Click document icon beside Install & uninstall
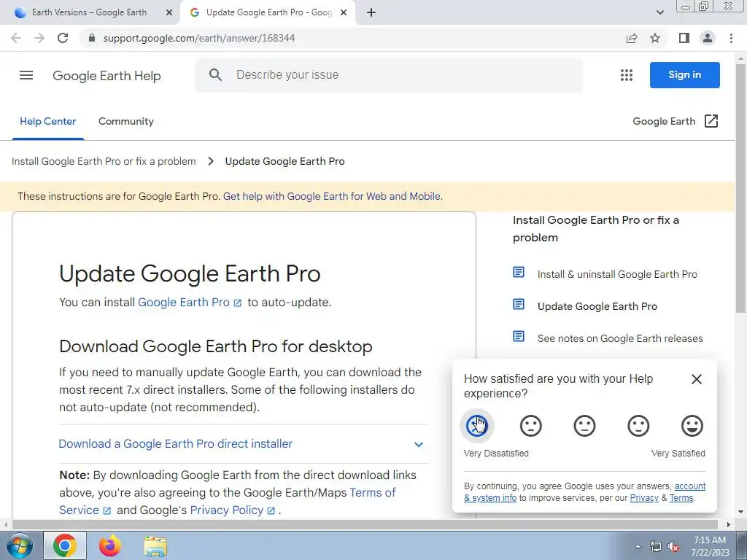The image size is (747, 560). tap(519, 273)
